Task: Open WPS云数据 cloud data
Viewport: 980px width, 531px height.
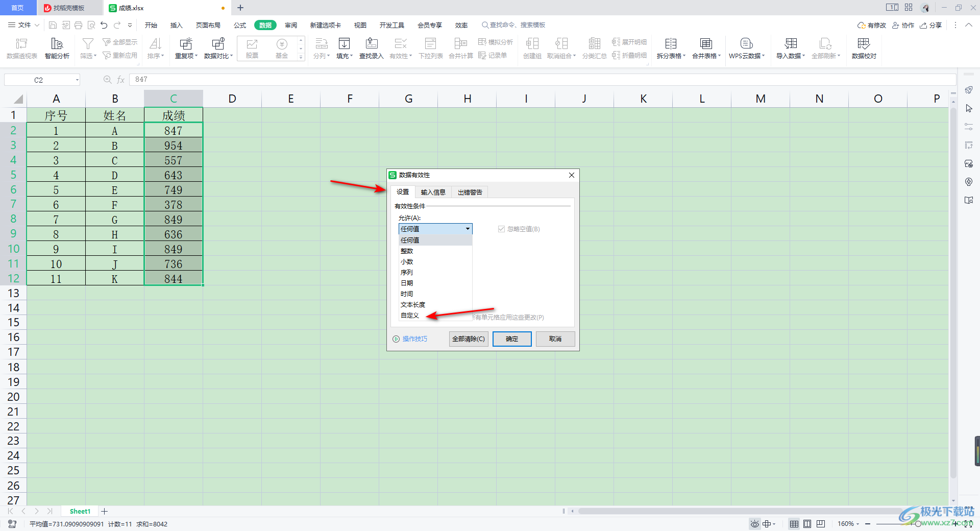Action: point(747,49)
